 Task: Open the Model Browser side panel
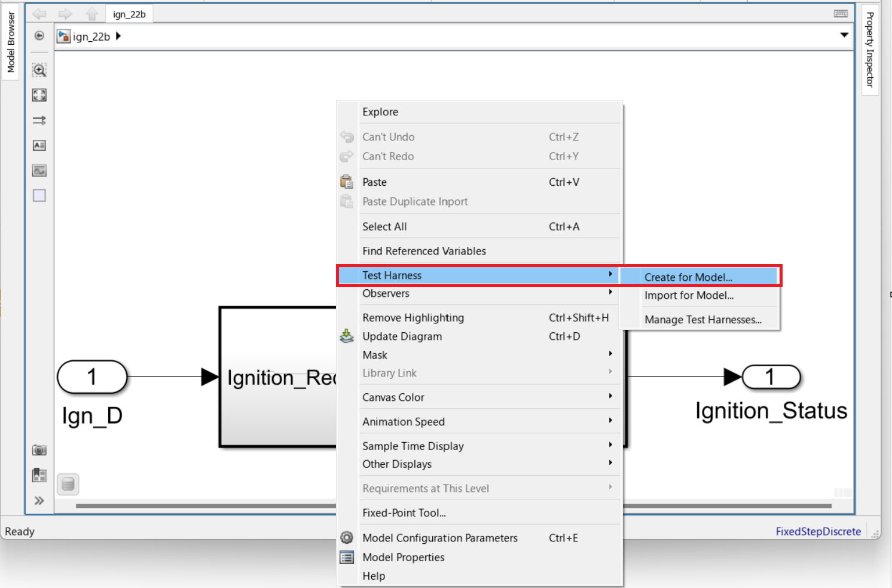11,42
